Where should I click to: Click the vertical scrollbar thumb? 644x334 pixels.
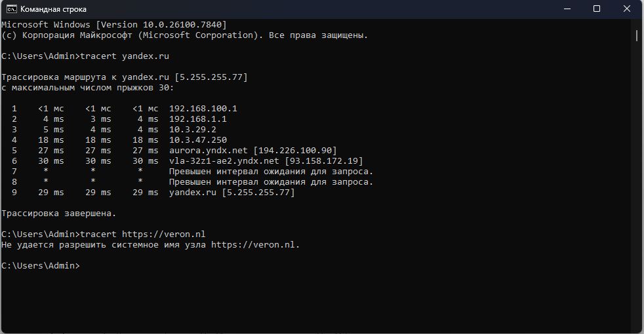click(x=637, y=34)
